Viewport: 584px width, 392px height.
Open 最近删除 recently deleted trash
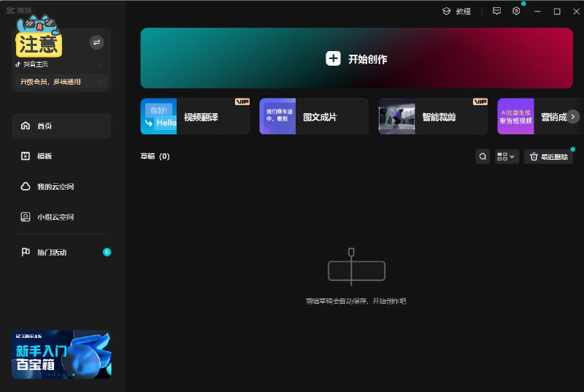[548, 156]
